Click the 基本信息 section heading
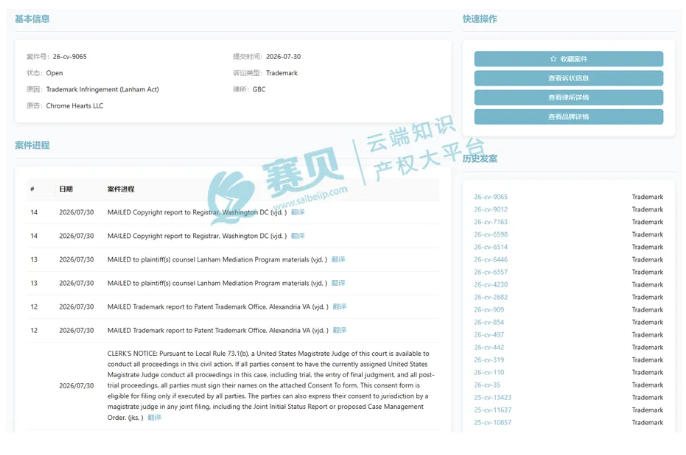Viewport: 686px width, 455px height. tap(32, 19)
